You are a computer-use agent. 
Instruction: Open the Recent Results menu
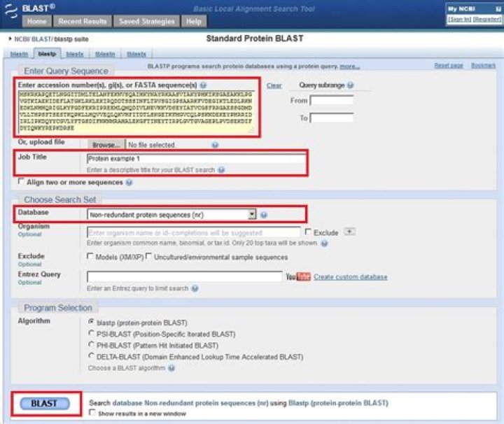point(82,22)
